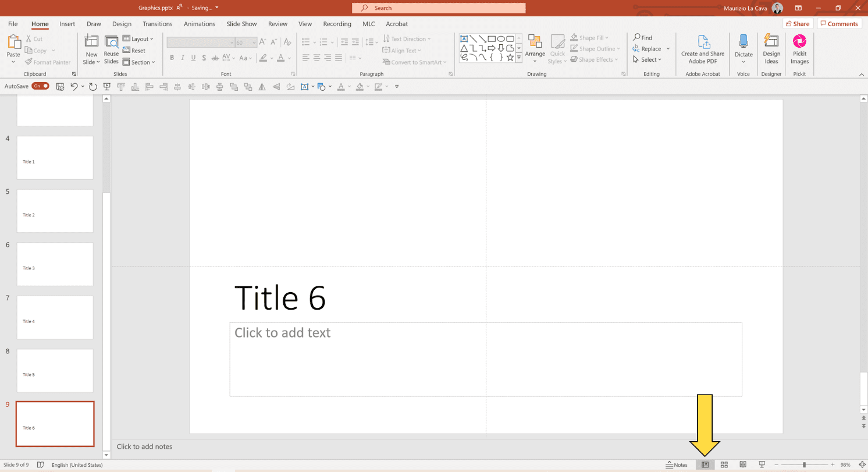Switch to Reading View in status bar
The height and width of the screenshot is (472, 868).
[743, 465]
